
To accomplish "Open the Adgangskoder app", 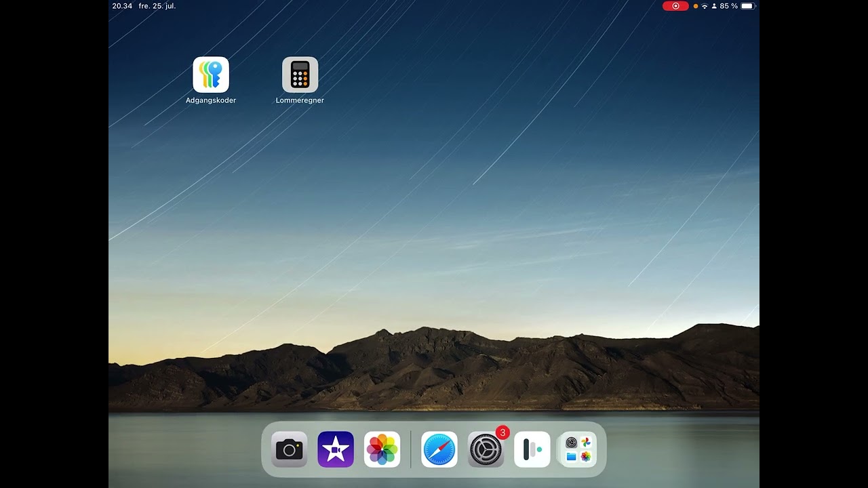I will [210, 75].
